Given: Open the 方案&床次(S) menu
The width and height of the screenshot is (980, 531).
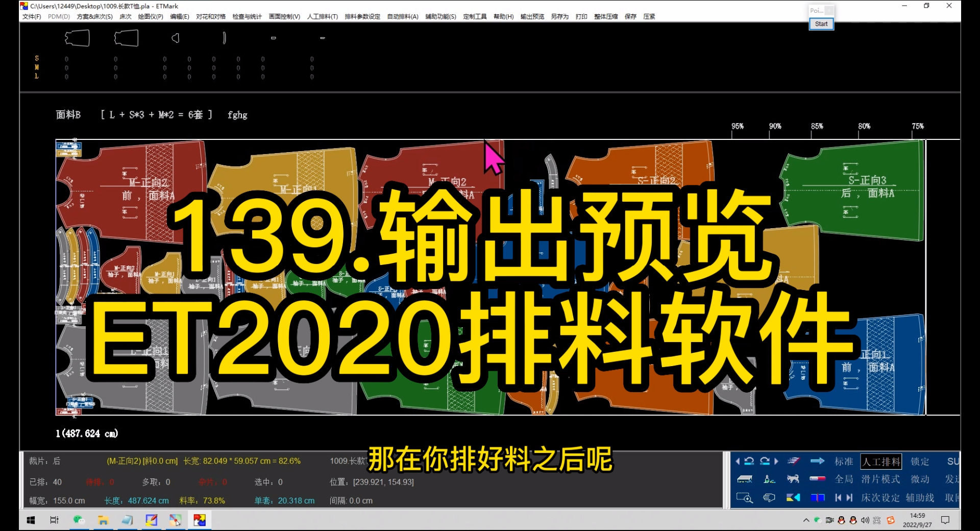Looking at the screenshot, I should 94,16.
